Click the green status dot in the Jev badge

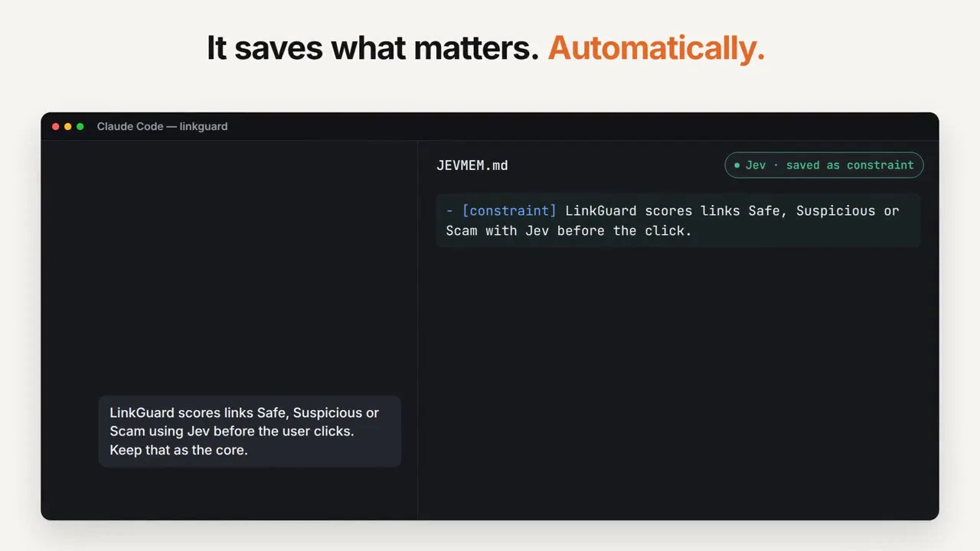click(737, 165)
